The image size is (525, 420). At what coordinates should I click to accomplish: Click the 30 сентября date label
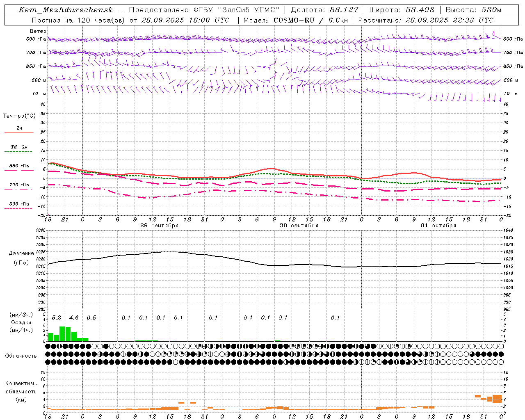(299, 226)
